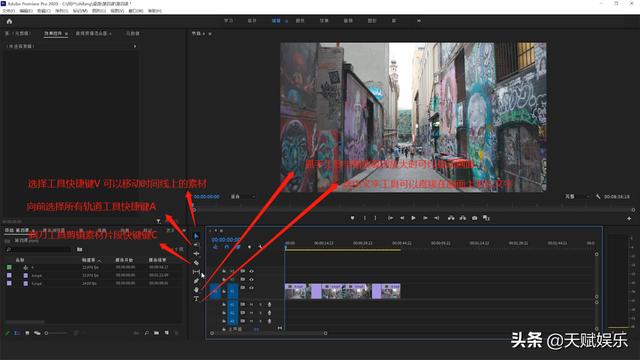This screenshot has width=640, height=360.
Task: Click the Play button in the program monitor
Action: (x=413, y=218)
